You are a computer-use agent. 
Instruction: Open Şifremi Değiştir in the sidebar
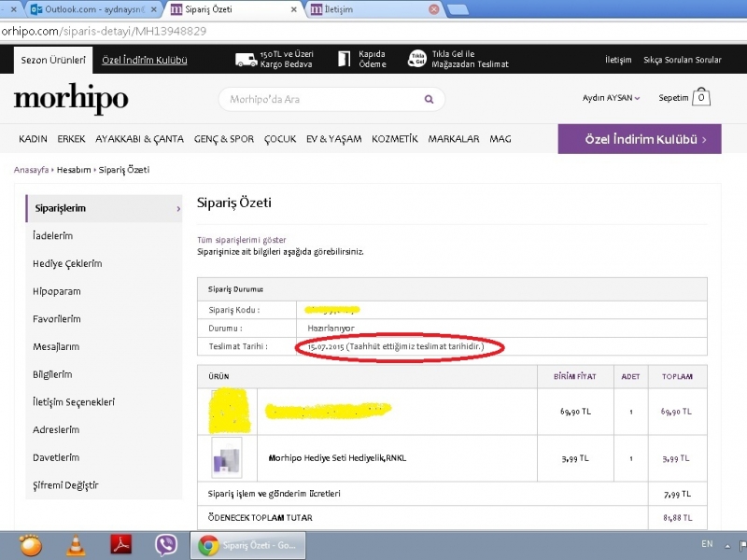65,485
